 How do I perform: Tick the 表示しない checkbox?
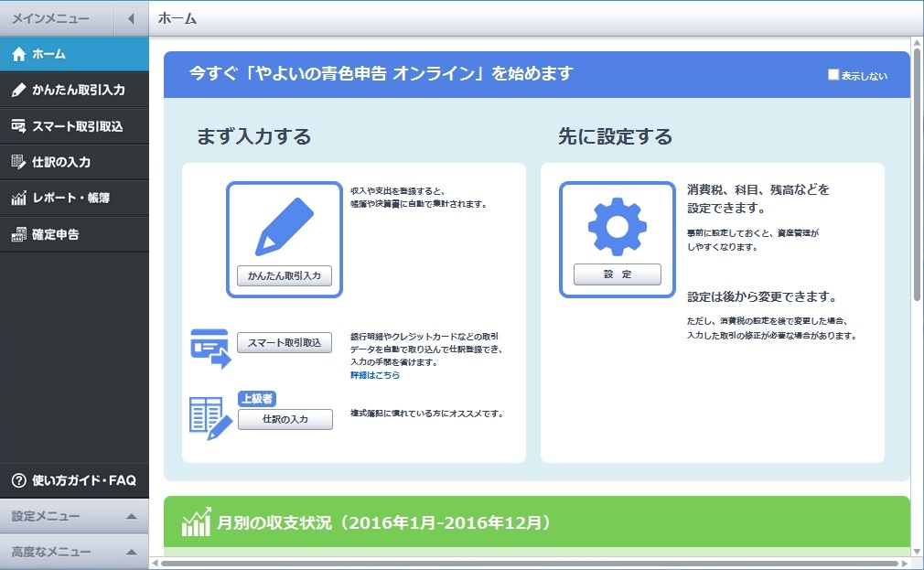pos(833,75)
